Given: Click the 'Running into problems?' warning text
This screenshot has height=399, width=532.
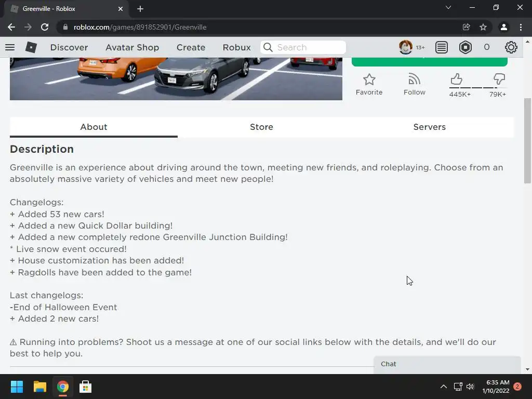Looking at the screenshot, I should [253, 348].
